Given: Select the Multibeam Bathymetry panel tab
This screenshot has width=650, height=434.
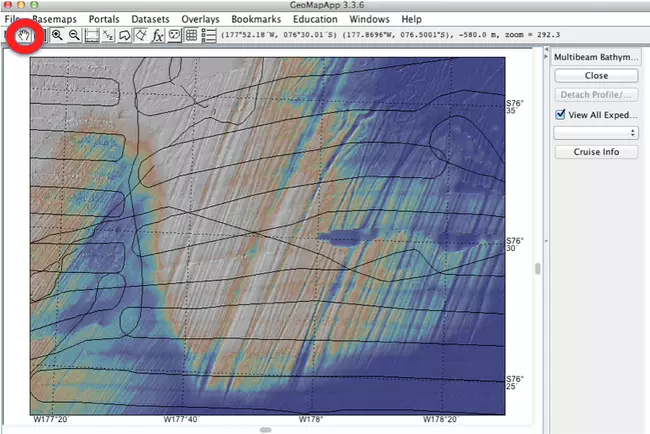Looking at the screenshot, I should (596, 57).
